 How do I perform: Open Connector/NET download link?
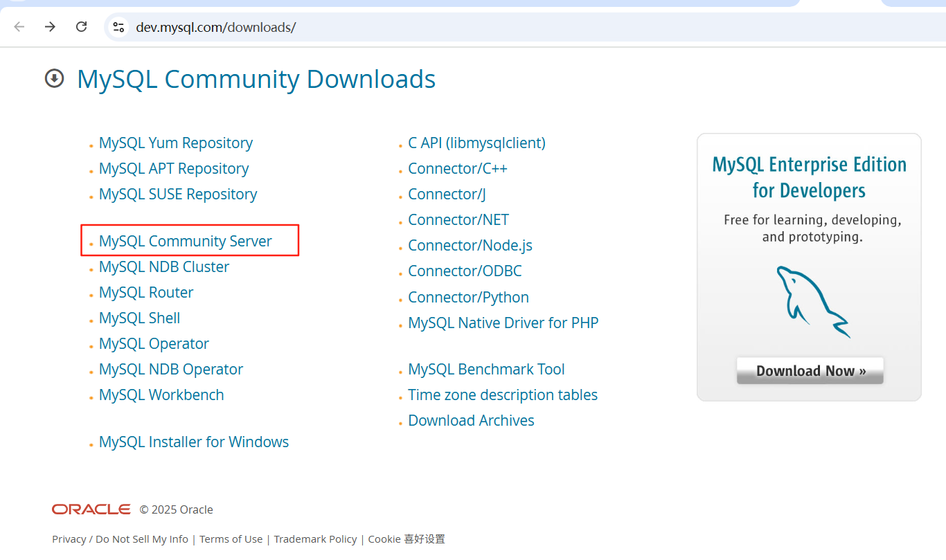pyautogui.click(x=458, y=219)
